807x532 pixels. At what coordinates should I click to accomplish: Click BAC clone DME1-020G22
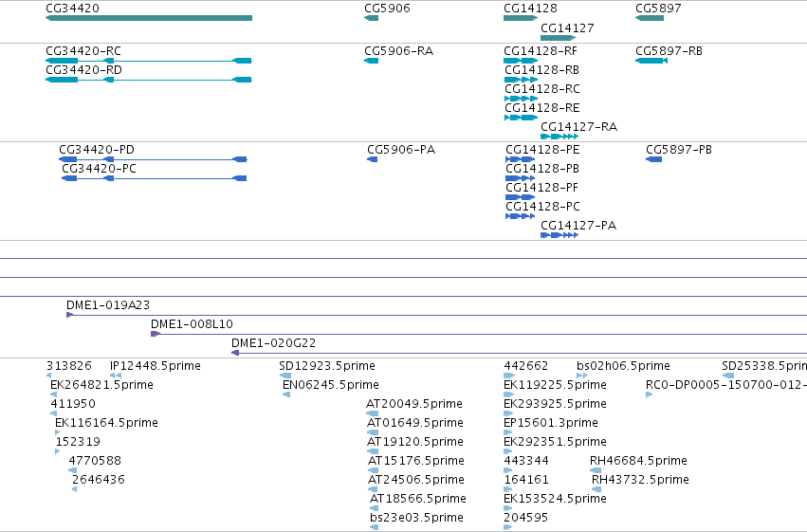coord(274,343)
